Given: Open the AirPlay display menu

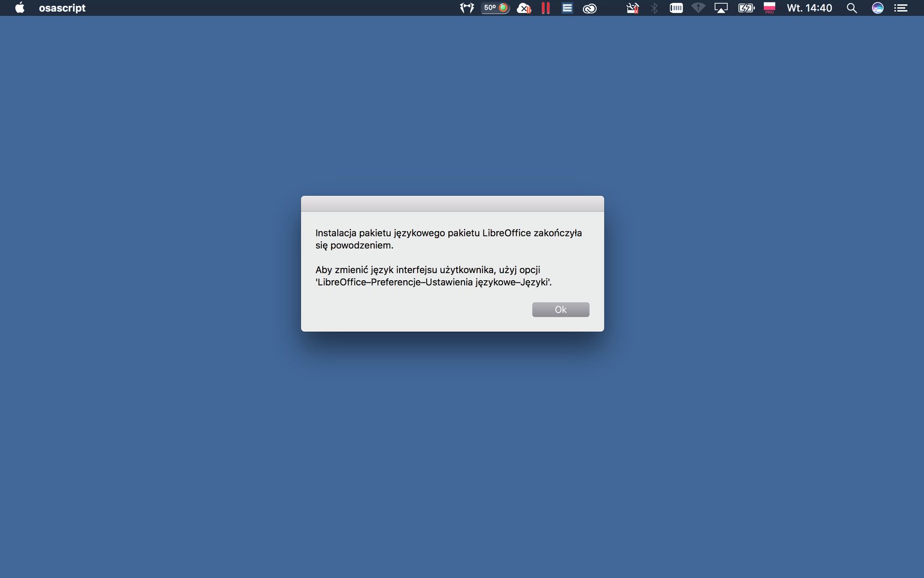Looking at the screenshot, I should point(721,8).
